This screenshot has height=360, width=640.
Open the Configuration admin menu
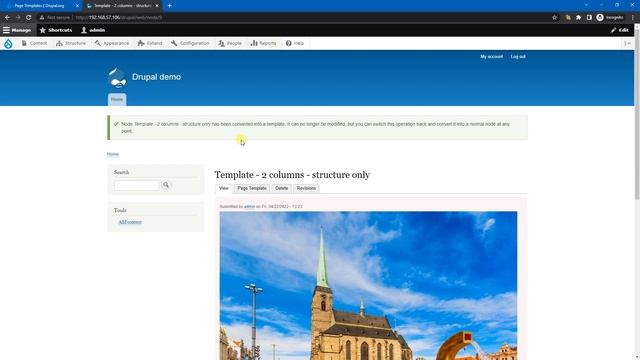point(190,43)
